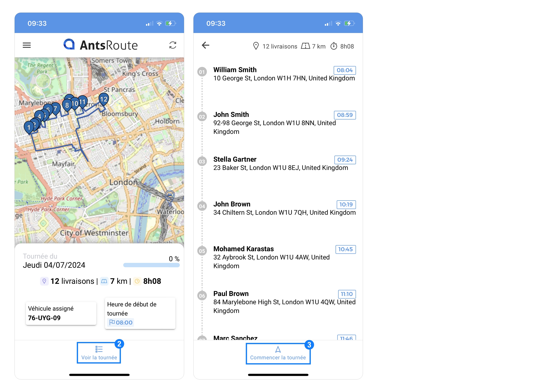The height and width of the screenshot is (392, 556).
Task: Select map pin number 1
Action: (29, 127)
